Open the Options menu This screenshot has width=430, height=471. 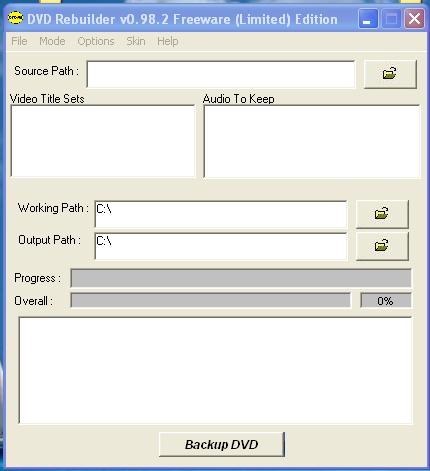(x=96, y=41)
